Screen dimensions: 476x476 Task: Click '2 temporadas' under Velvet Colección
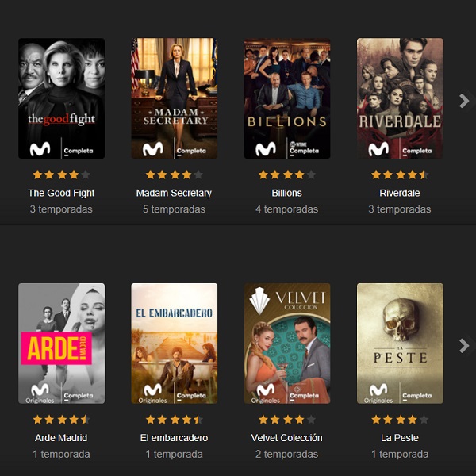point(287,454)
